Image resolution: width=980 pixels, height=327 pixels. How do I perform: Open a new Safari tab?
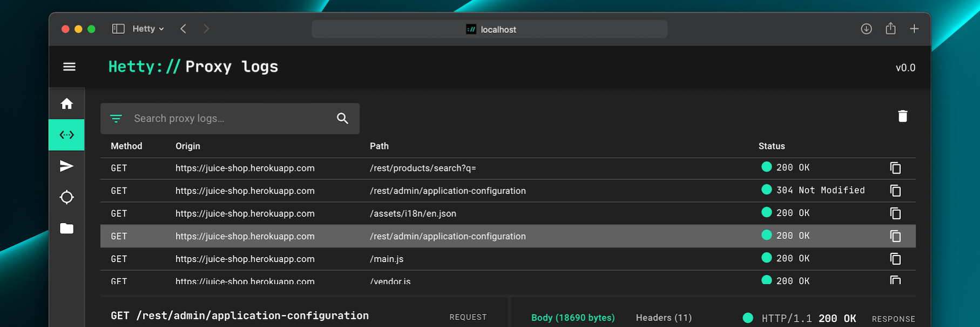coord(914,29)
